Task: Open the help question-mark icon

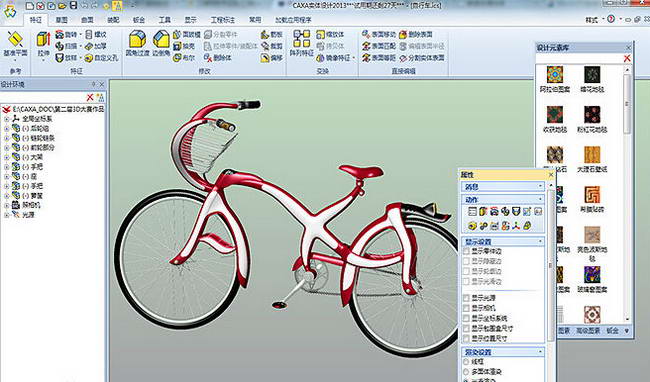Action: [x=611, y=19]
